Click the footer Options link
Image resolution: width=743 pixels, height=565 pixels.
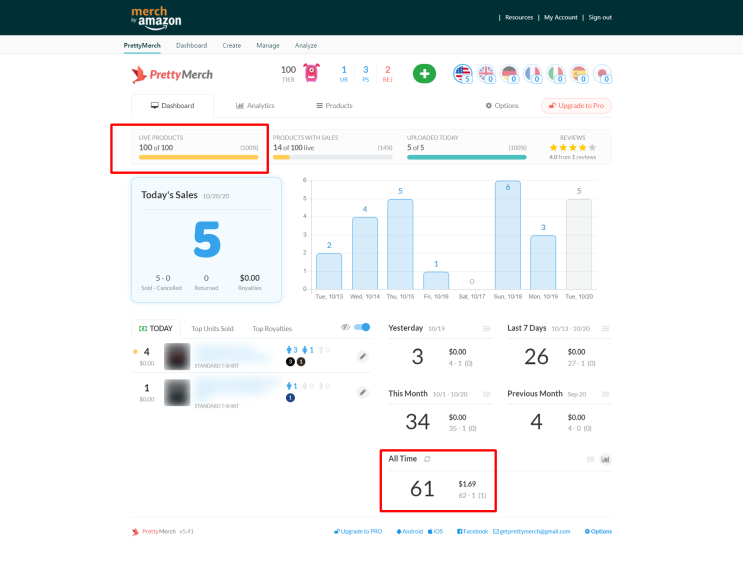(598, 531)
